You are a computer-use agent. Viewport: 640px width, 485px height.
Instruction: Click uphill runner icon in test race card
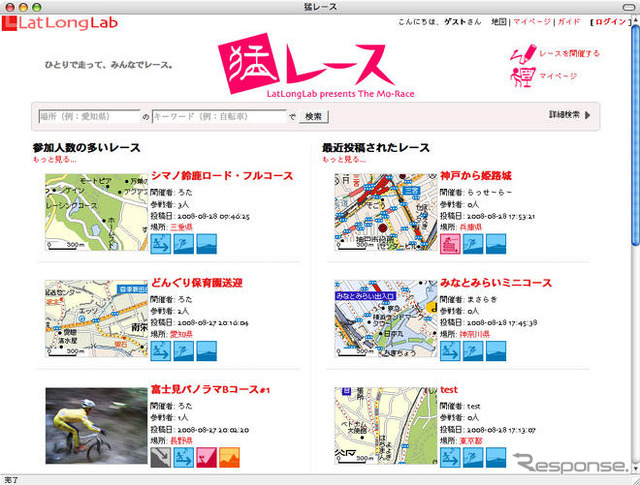point(473,458)
